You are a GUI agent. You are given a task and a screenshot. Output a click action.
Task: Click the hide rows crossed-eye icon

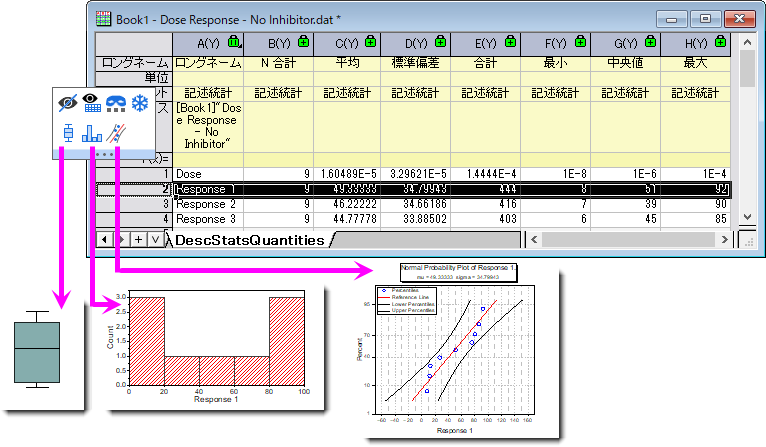click(x=67, y=103)
